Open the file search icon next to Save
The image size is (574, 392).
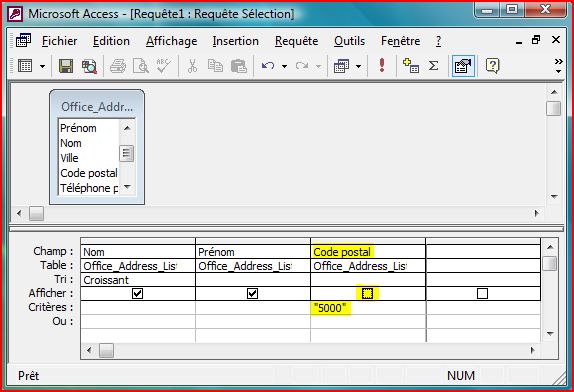89,66
